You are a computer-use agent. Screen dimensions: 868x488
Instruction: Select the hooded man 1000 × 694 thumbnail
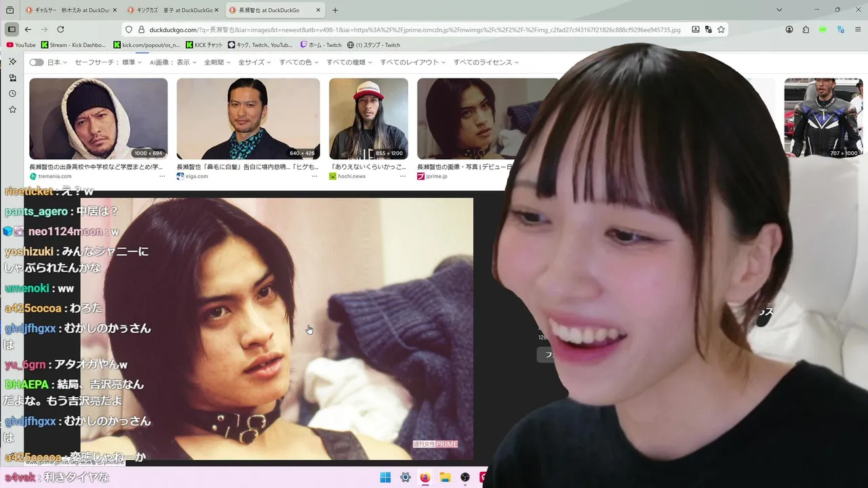98,119
